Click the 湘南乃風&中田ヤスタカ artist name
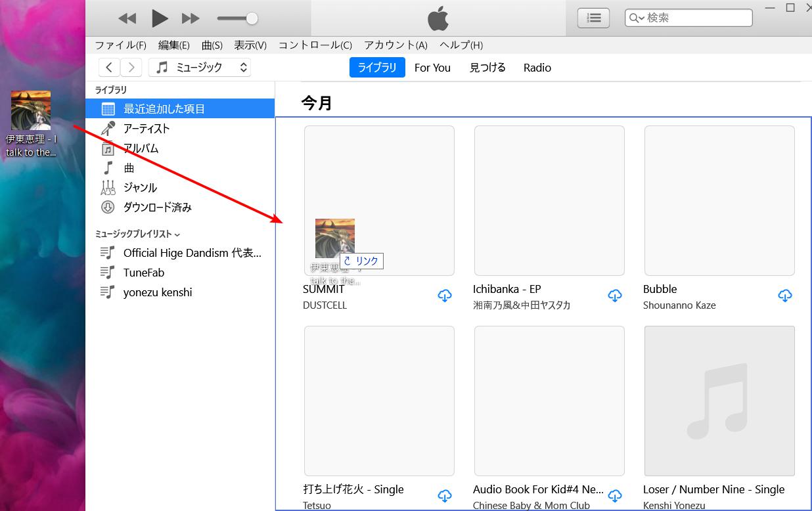 (522, 305)
